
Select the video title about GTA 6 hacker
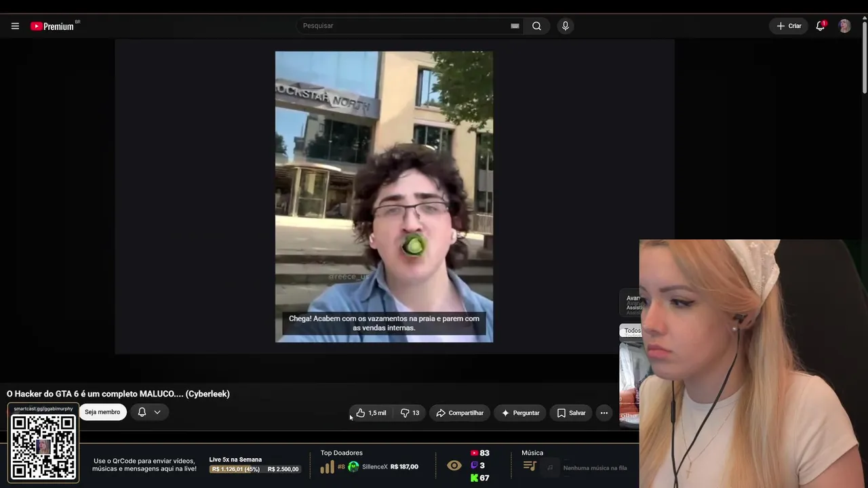tap(118, 394)
